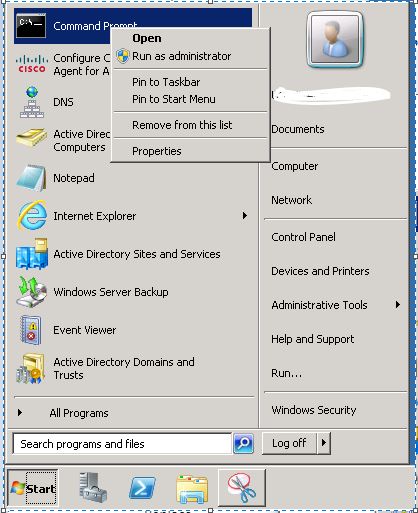Open Server Manager from the taskbar

pos(93,488)
